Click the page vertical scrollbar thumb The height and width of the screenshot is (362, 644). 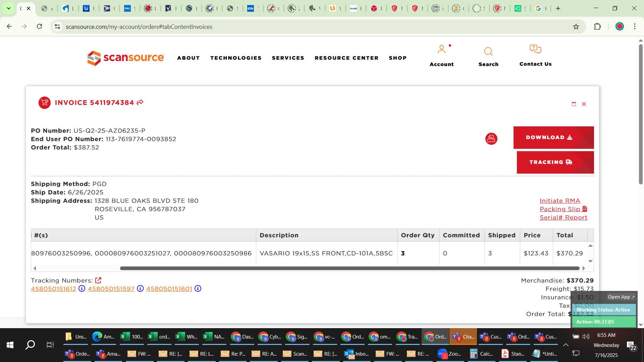click(640, 114)
